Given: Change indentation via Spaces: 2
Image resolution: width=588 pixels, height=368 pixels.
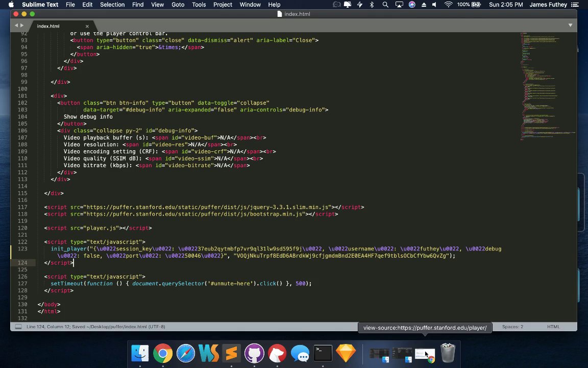Looking at the screenshot, I should click(x=512, y=327).
